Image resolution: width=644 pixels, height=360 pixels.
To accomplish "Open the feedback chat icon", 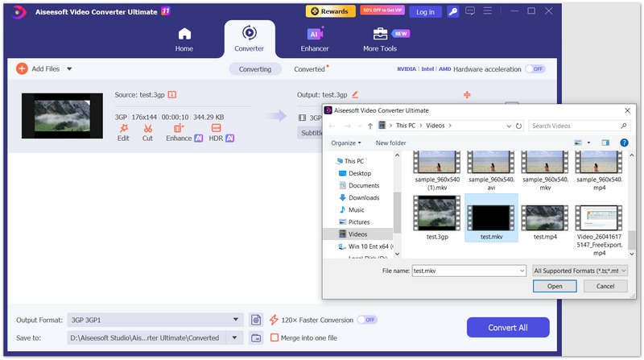I will click(x=470, y=11).
